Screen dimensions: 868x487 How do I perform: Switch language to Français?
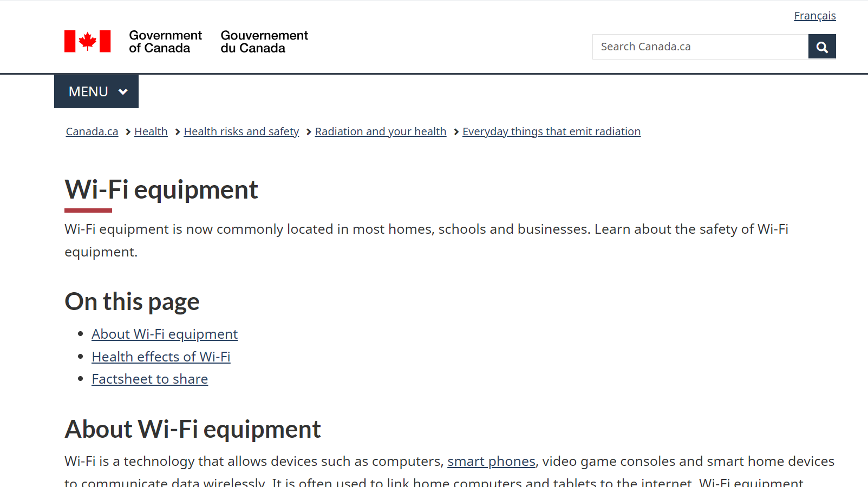pyautogui.click(x=814, y=16)
